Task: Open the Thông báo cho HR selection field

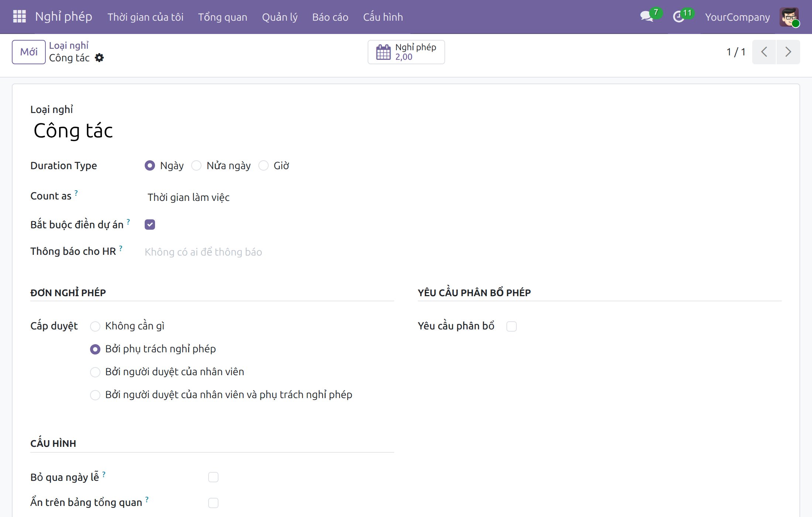Action: [x=269, y=252]
